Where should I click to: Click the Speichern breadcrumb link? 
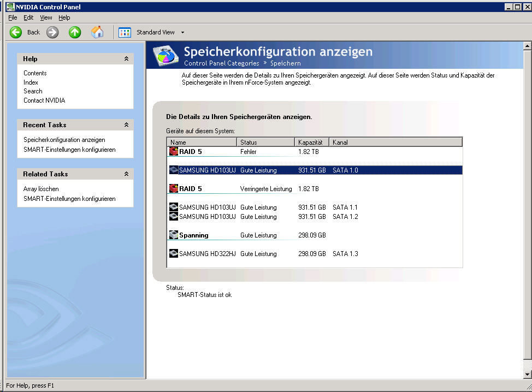[x=285, y=63]
